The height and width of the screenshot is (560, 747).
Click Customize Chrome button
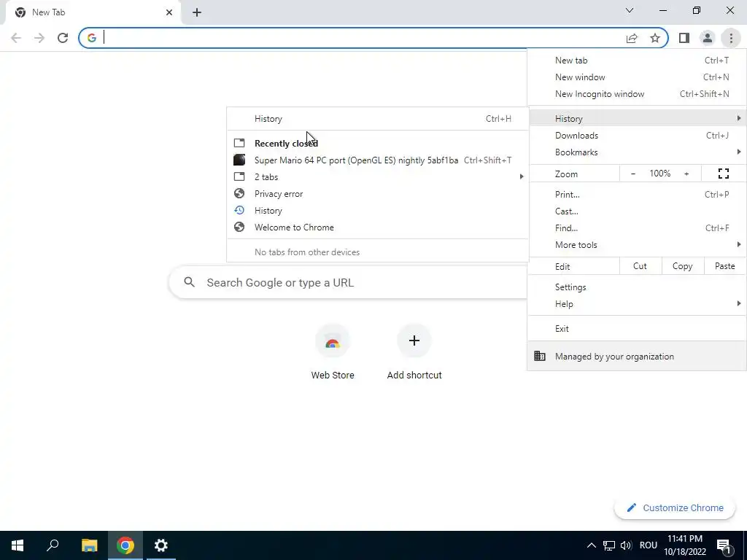[675, 508]
